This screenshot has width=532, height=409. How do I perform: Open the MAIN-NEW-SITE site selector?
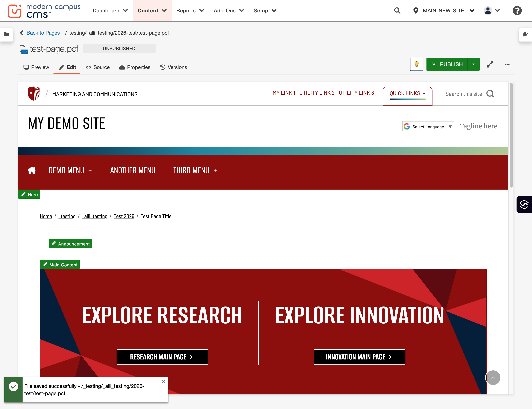pos(444,10)
